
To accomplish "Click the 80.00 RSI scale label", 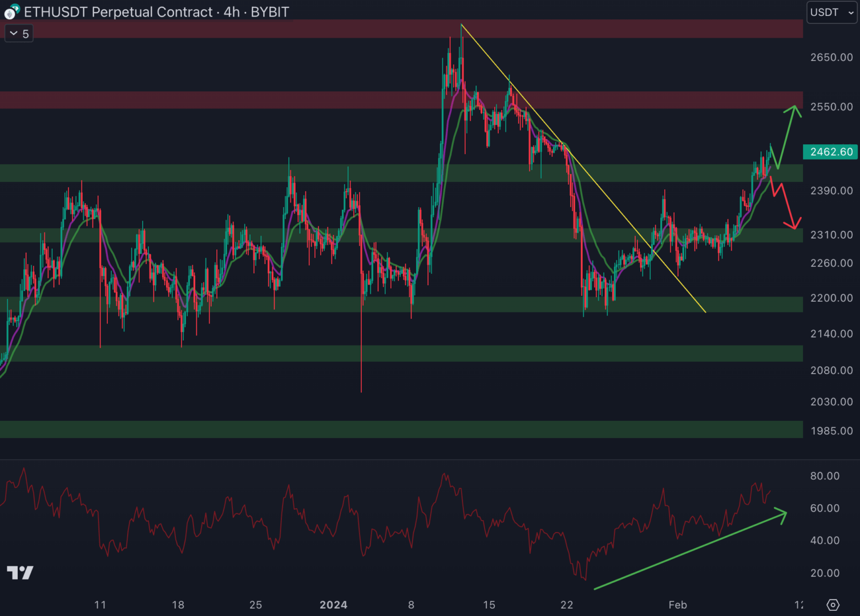I will [x=825, y=476].
